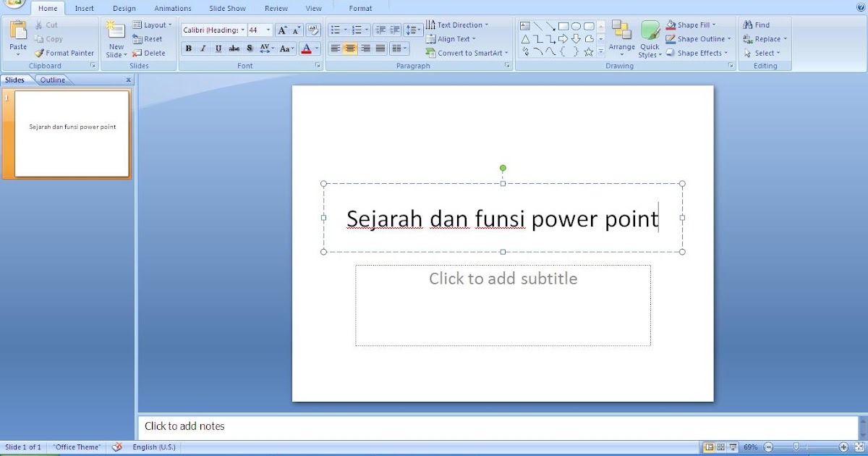Decrease font size with Shrink Font
The width and height of the screenshot is (868, 456).
coord(297,30)
